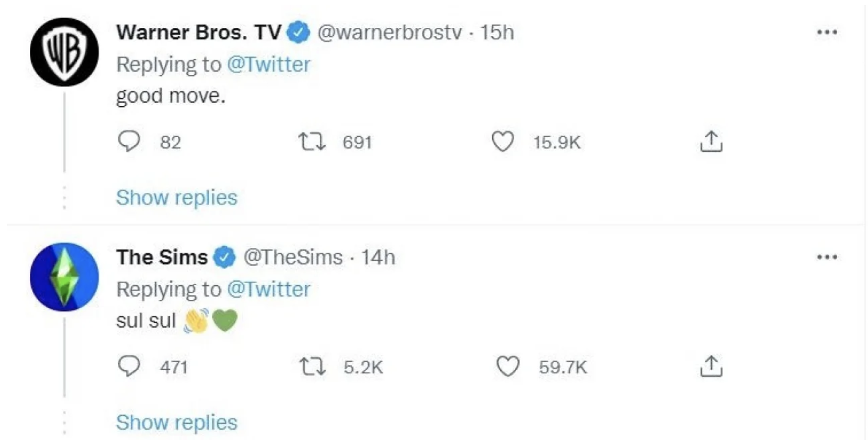Open more options for The Sims tweet

pyautogui.click(x=827, y=257)
